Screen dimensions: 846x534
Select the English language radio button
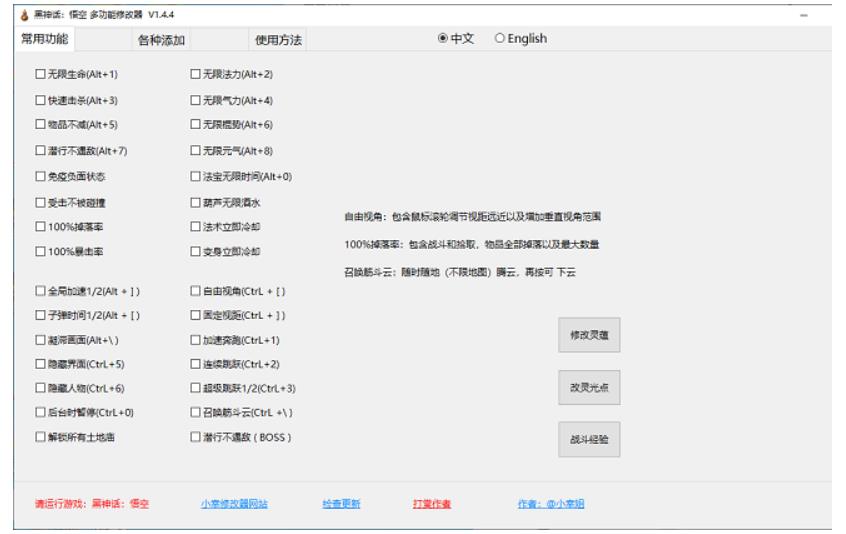tap(500, 38)
